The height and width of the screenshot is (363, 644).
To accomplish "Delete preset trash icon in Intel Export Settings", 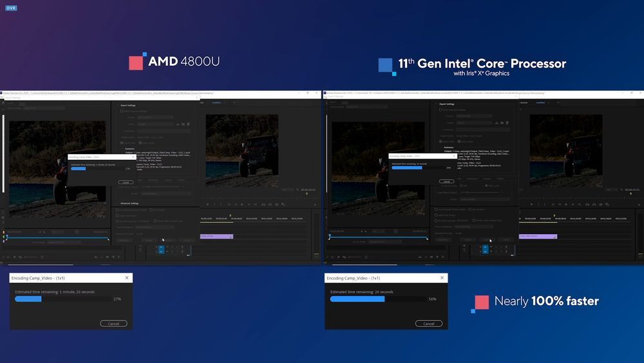I will (507, 123).
